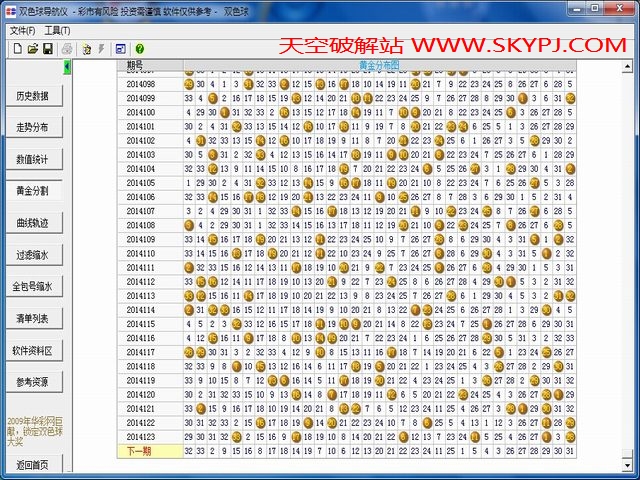Click the document wizard toolbar icon

click(x=87, y=48)
